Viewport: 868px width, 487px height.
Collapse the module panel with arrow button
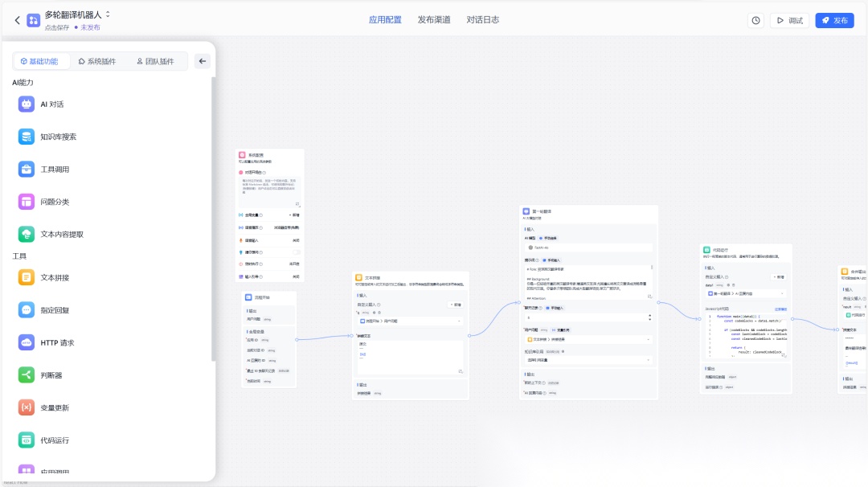(202, 61)
